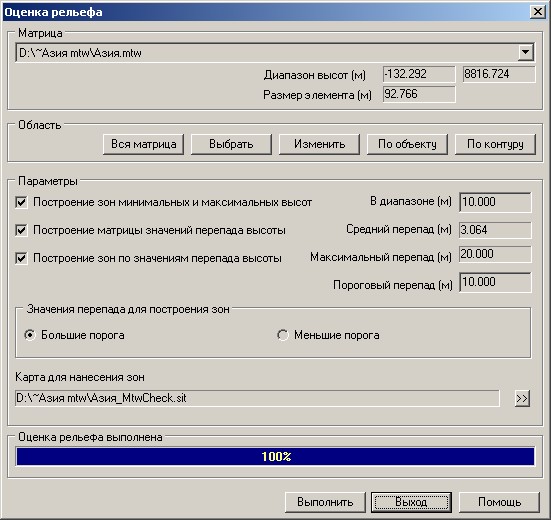Click the 'По объекту' button
551x520 pixels.
point(407,144)
